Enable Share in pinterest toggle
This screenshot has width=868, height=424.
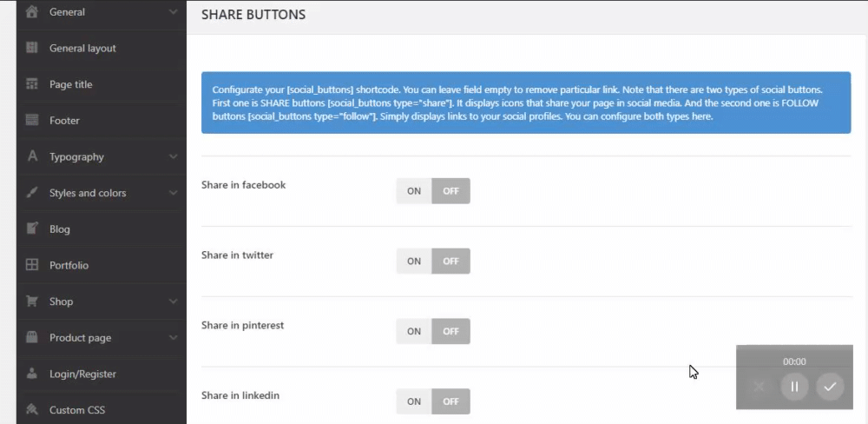414,331
